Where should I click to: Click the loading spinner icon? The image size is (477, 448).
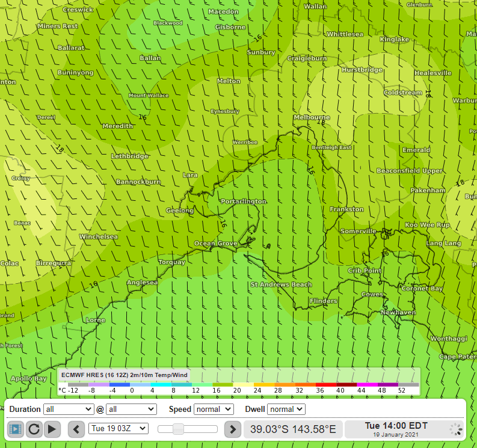(456, 429)
